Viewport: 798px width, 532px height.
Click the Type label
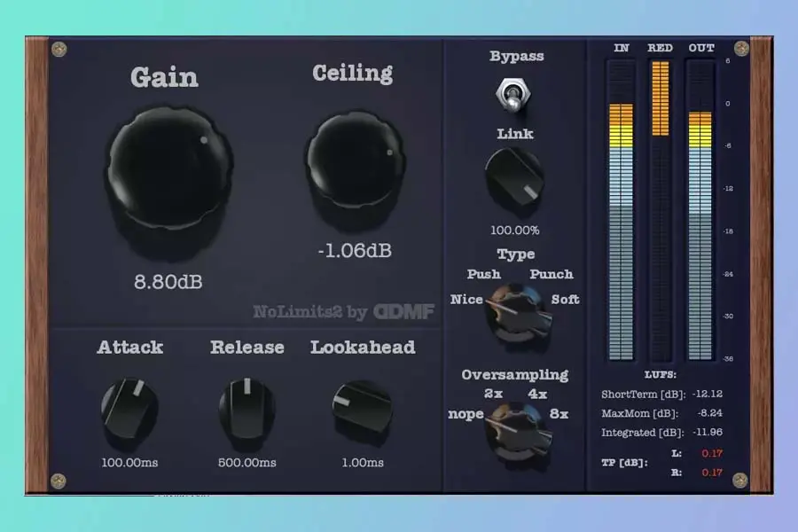515,254
